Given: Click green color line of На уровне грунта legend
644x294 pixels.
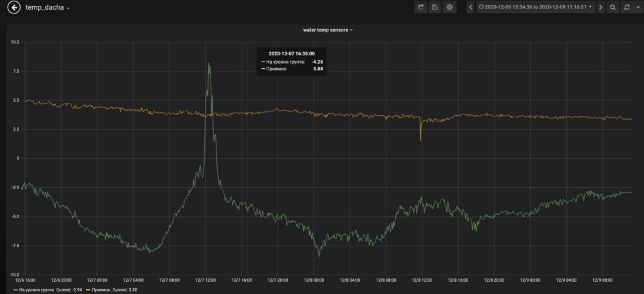Looking at the screenshot, I should coord(15,289).
